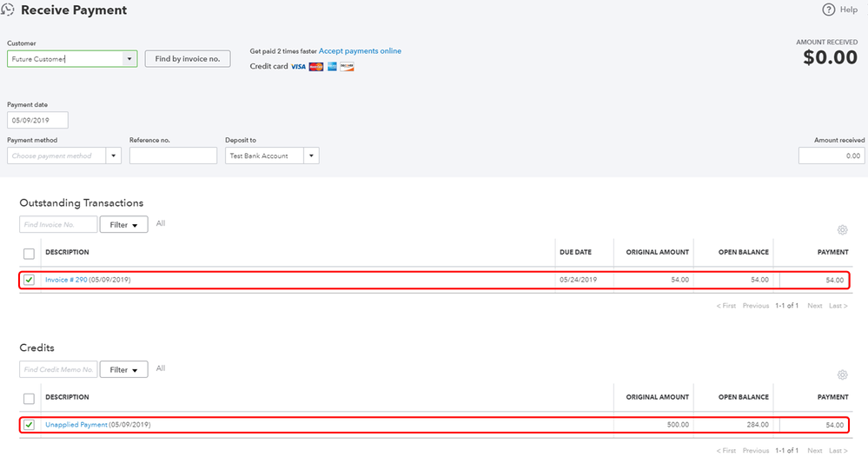
Task: Click the 284.00 open balance cell
Action: click(x=758, y=425)
